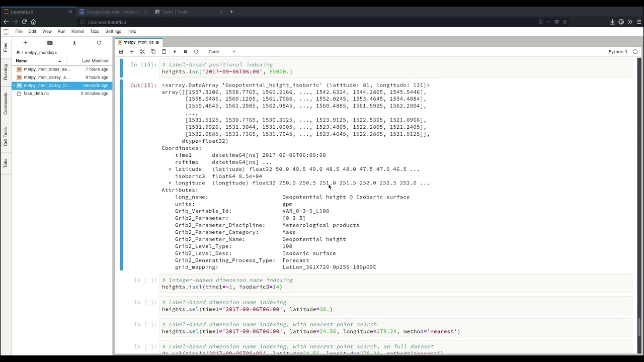The image size is (644, 362).
Task: Open the Help menu
Action: pos(132,31)
